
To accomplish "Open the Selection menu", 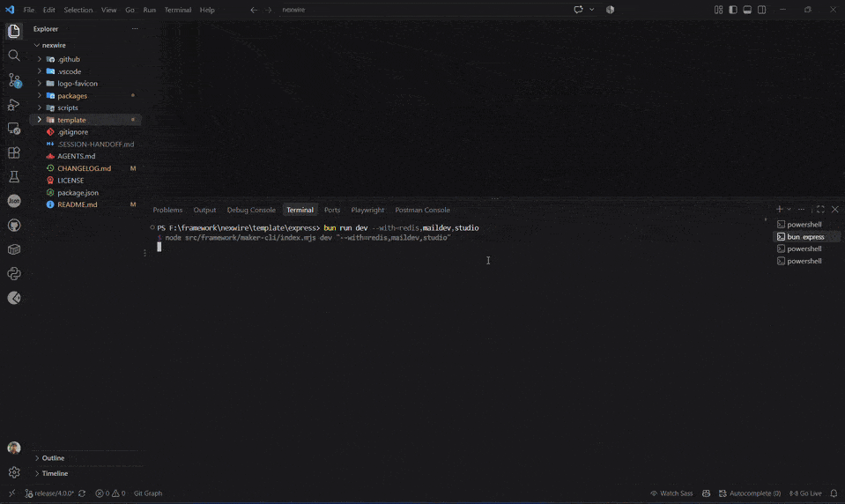I will [78, 10].
